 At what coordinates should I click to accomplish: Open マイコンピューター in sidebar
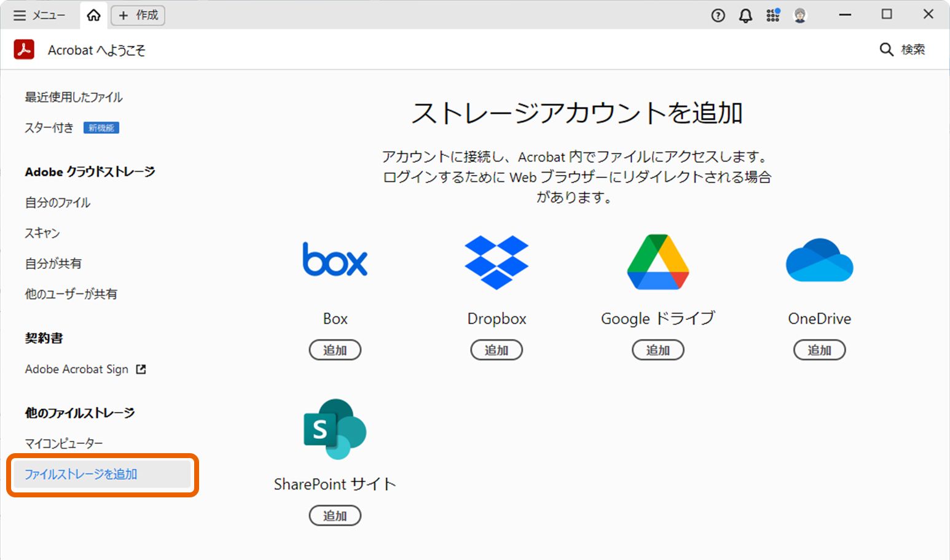64,443
